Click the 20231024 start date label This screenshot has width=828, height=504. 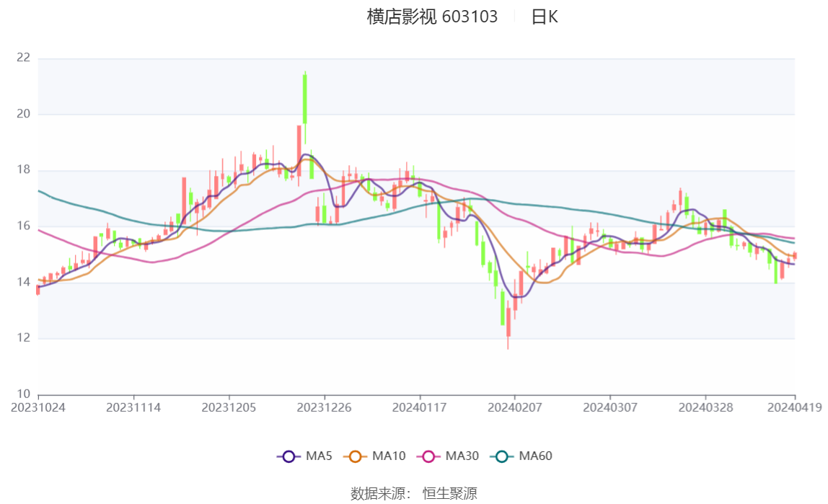tap(38, 407)
